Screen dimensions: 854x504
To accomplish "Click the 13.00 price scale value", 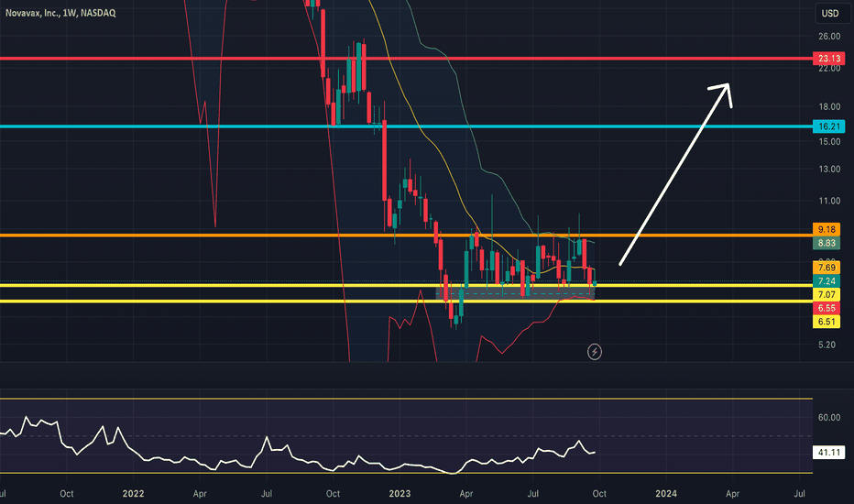I will coord(829,169).
